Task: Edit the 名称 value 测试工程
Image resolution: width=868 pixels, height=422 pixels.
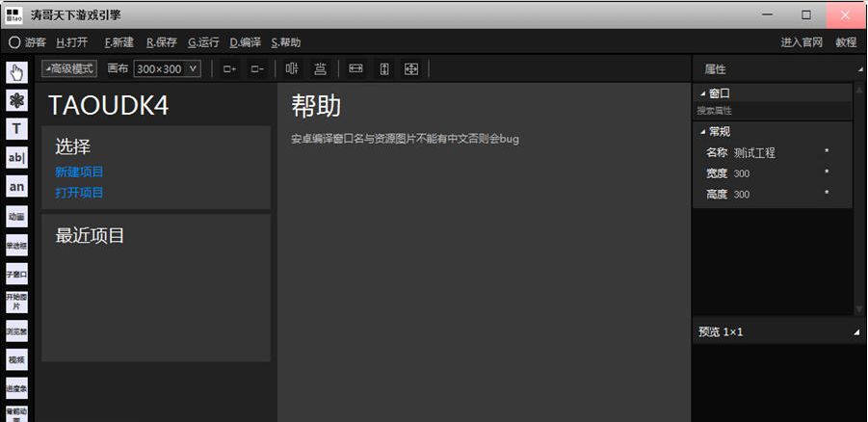Action: 754,153
